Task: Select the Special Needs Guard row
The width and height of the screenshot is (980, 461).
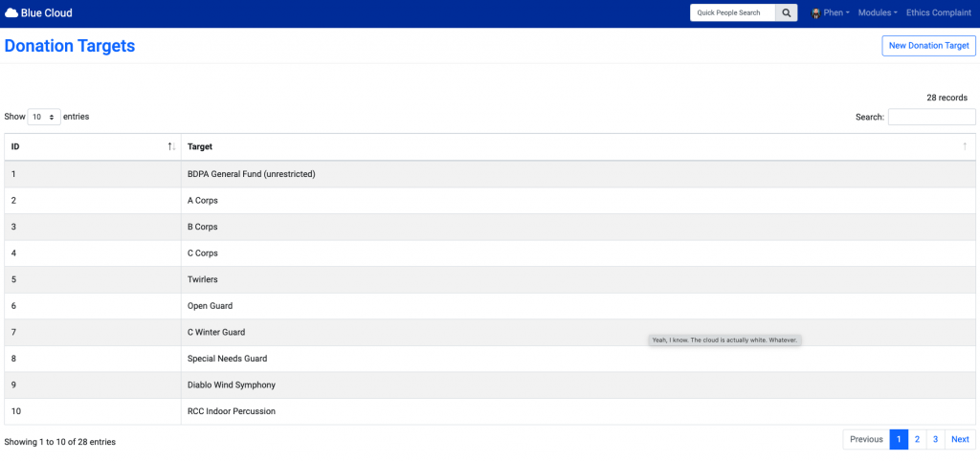Action: [x=490, y=360]
